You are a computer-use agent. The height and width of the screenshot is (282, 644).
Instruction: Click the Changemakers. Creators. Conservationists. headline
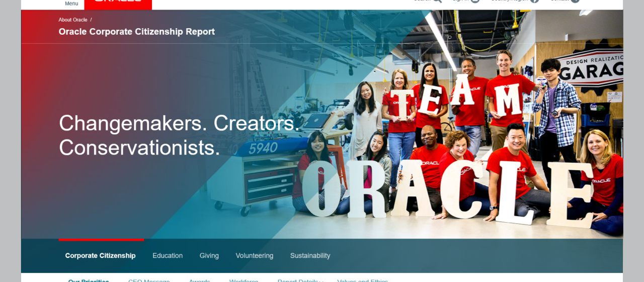pos(179,135)
